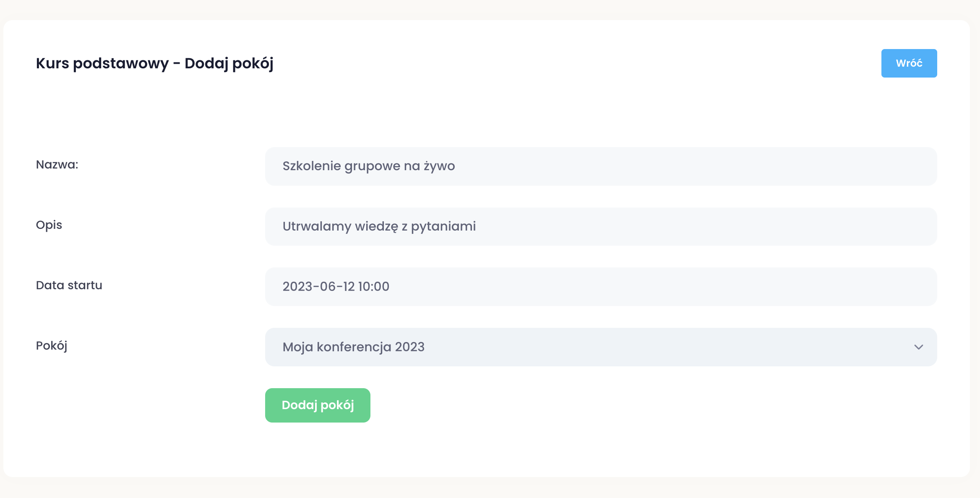Place cursor in "Utrwalamy wiedzę z pytaniami" text
This screenshot has width=980, height=498.
(x=379, y=227)
